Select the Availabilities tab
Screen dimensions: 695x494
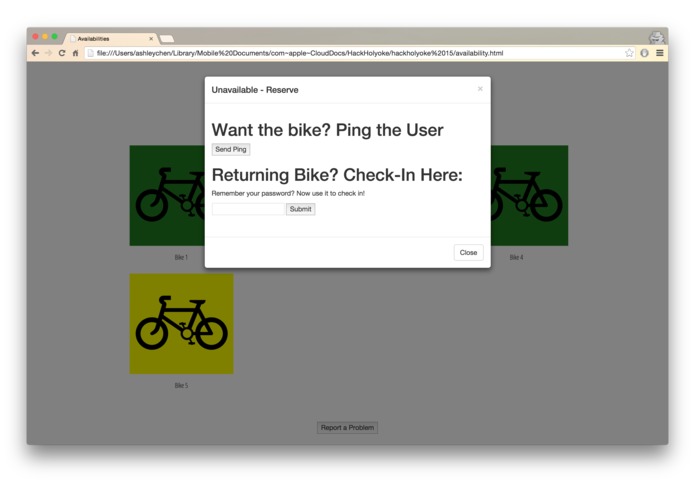point(111,39)
